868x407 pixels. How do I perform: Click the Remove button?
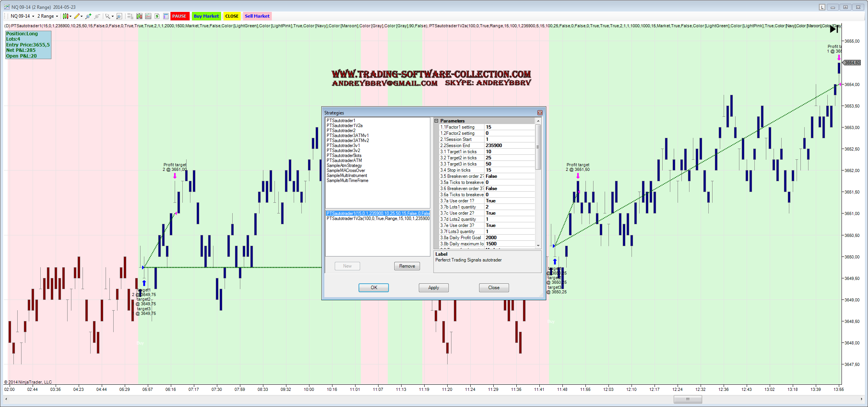click(407, 266)
